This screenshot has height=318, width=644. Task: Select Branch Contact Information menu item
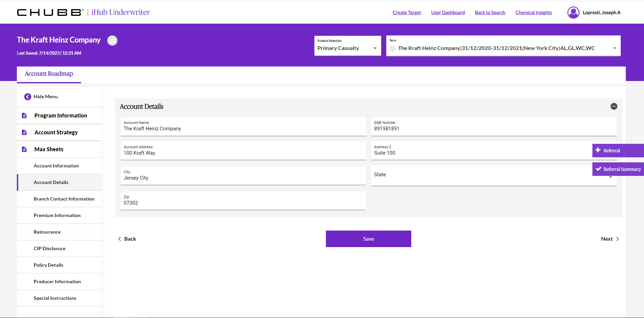(x=64, y=199)
